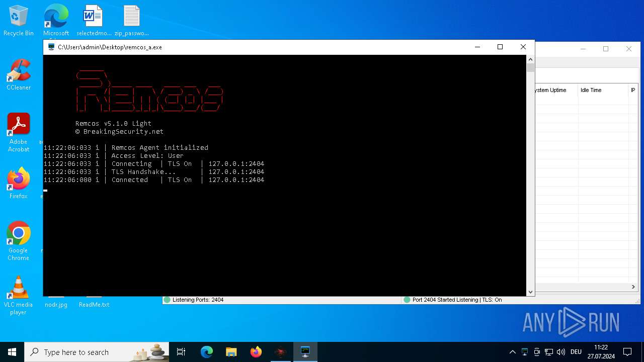Launch Firefox from the taskbar
Screen dimensions: 644x362
click(x=256, y=352)
